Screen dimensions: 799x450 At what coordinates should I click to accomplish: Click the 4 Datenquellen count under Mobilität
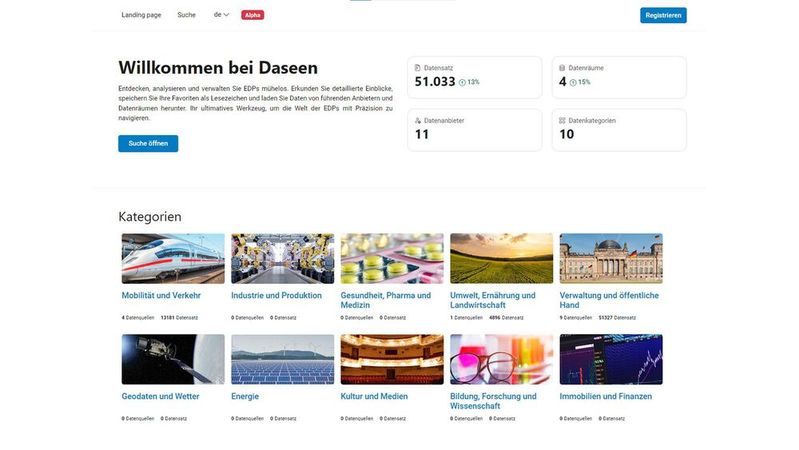[138, 318]
